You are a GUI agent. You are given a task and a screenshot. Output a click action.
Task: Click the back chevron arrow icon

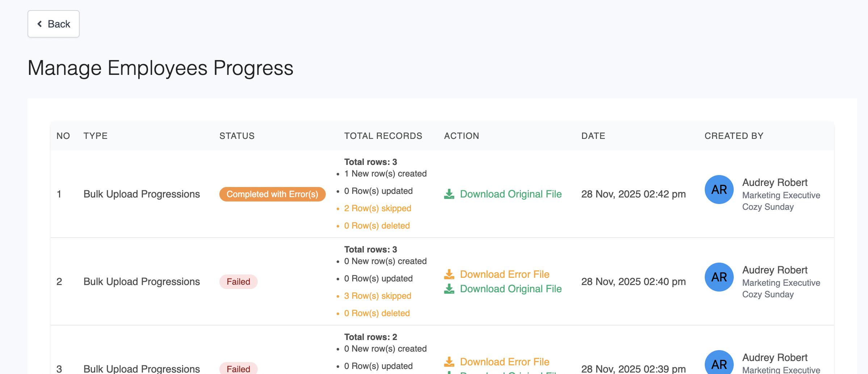40,24
